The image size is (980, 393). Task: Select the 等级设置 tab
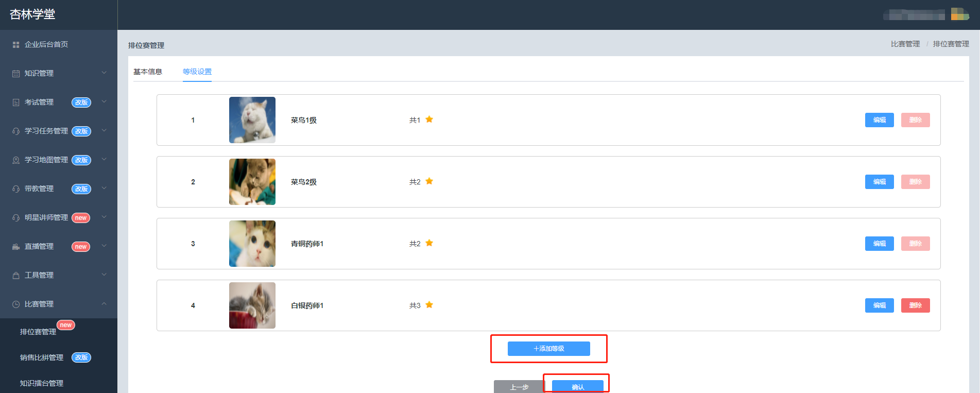pyautogui.click(x=197, y=72)
